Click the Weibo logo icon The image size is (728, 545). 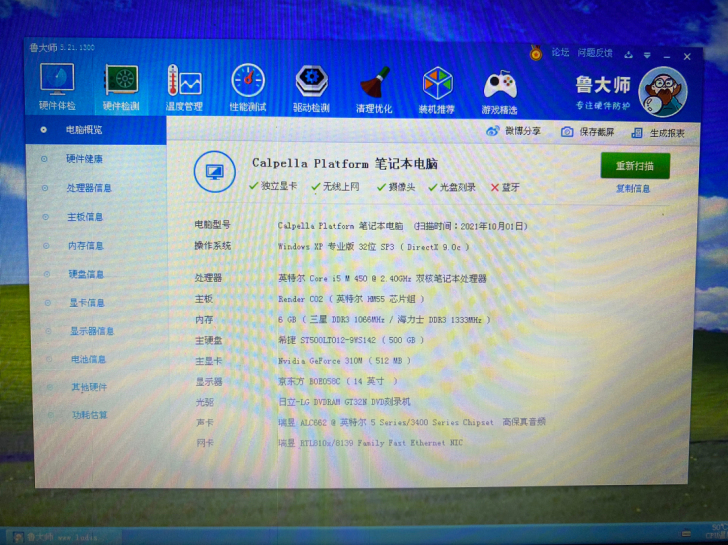point(493,131)
